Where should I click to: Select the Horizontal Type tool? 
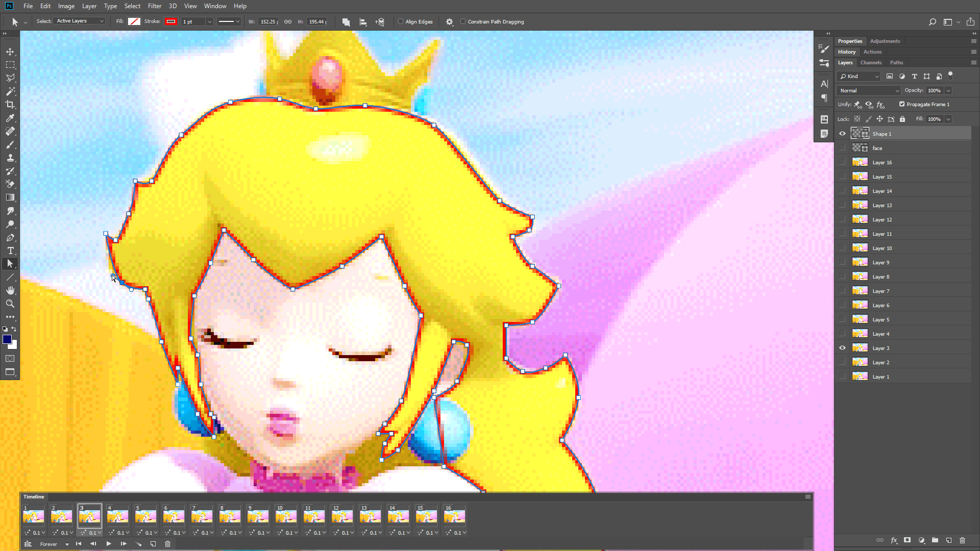(x=10, y=251)
